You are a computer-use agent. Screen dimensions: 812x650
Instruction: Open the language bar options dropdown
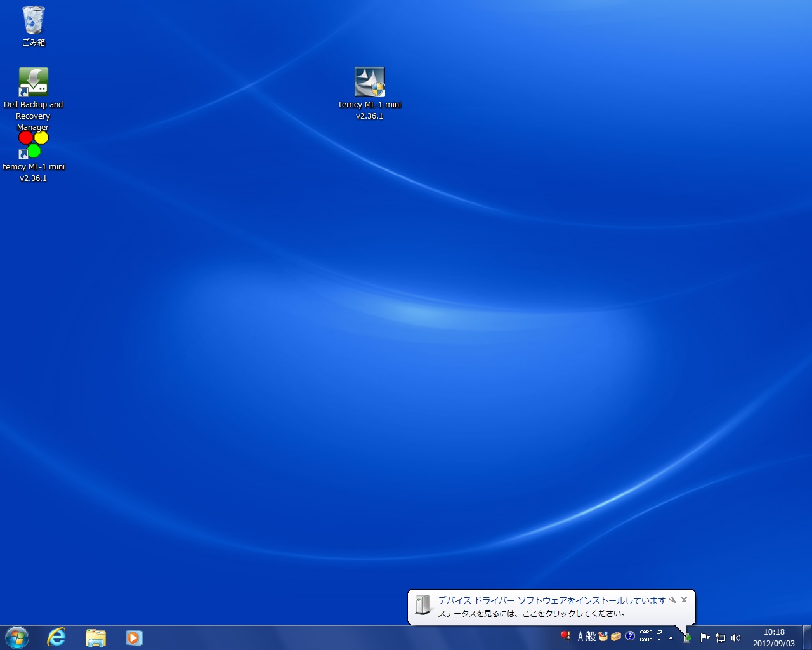pos(659,640)
